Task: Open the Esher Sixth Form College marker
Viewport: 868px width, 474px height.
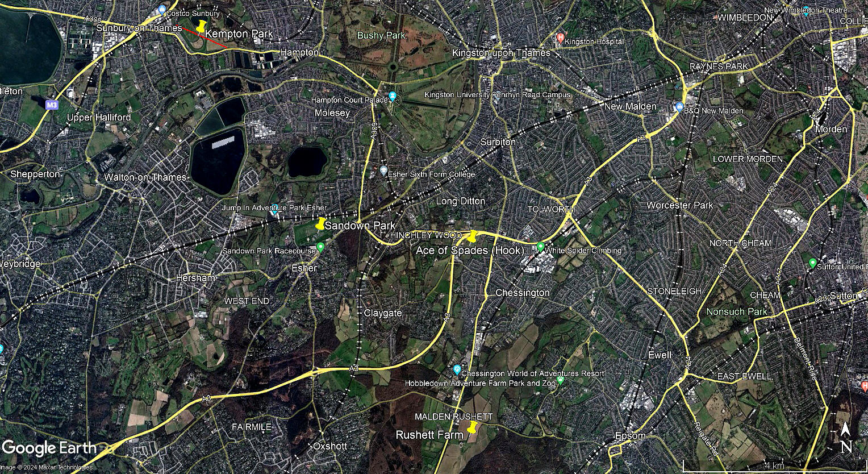Action: (383, 171)
